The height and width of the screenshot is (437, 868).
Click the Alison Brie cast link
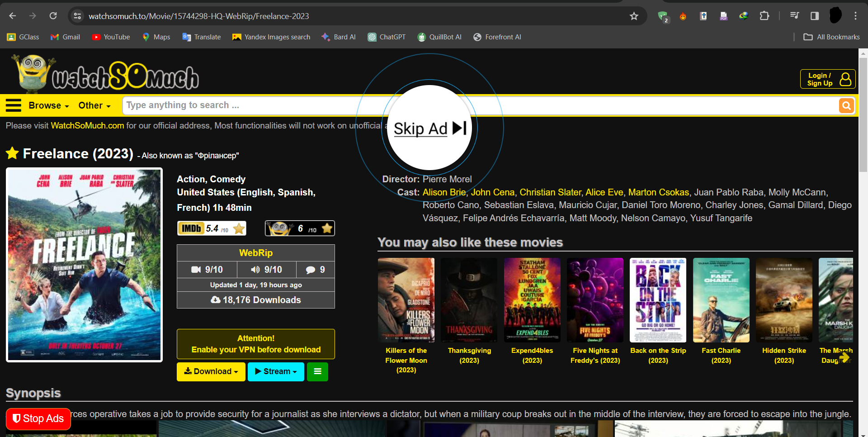point(444,192)
